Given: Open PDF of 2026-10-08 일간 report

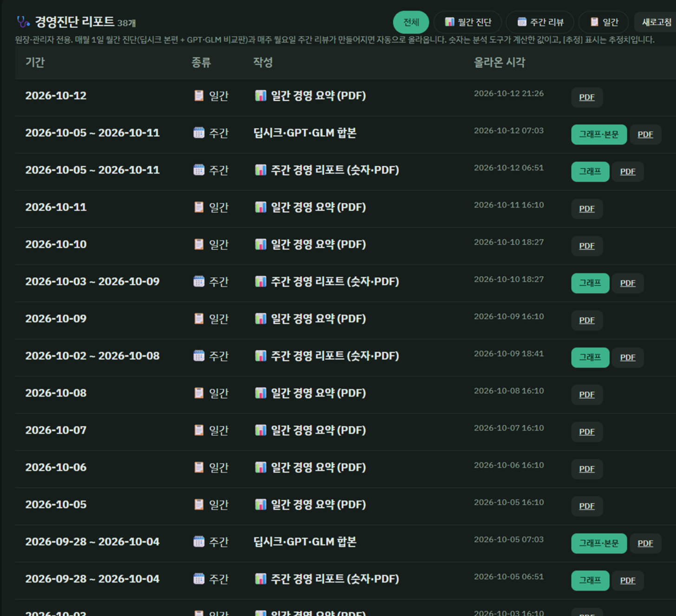Looking at the screenshot, I should pyautogui.click(x=587, y=395).
